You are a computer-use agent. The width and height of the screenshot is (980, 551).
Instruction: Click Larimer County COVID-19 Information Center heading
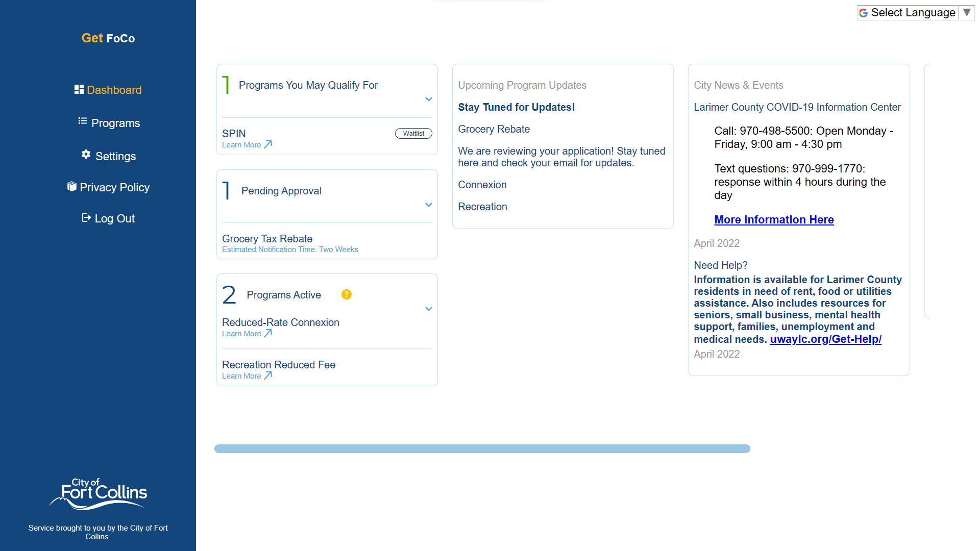coord(797,107)
